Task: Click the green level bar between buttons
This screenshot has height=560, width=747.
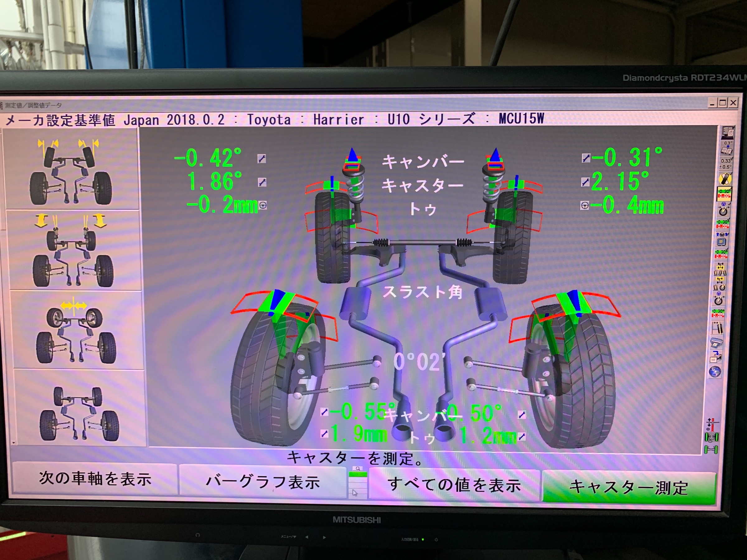Action: click(358, 474)
